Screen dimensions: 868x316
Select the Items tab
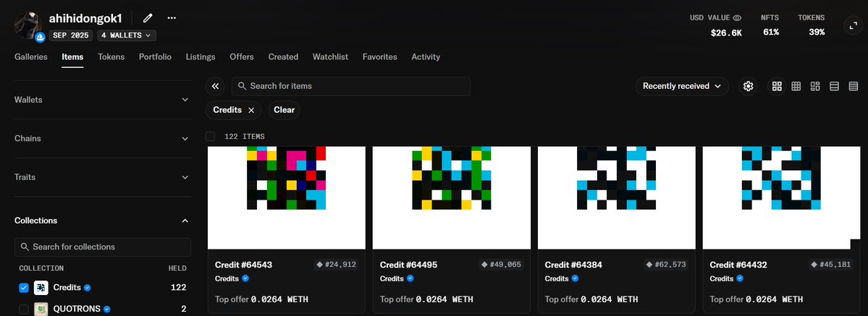click(x=72, y=57)
